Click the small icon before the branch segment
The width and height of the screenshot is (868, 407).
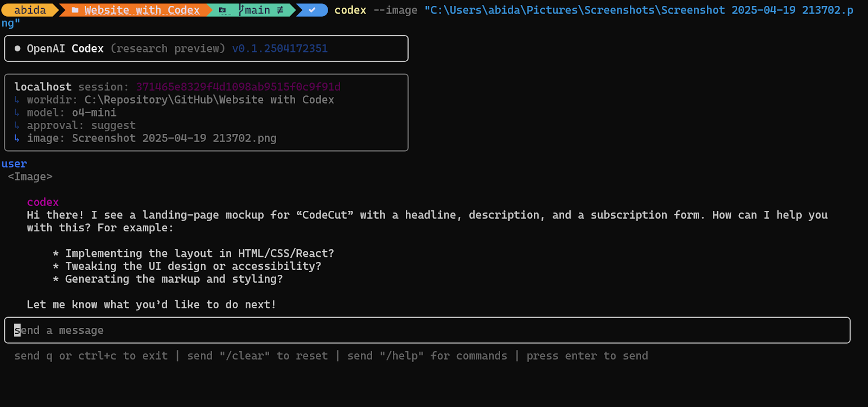[x=222, y=10]
